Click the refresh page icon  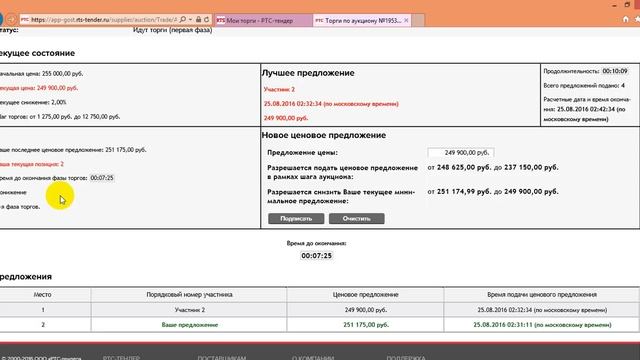tap(207, 19)
